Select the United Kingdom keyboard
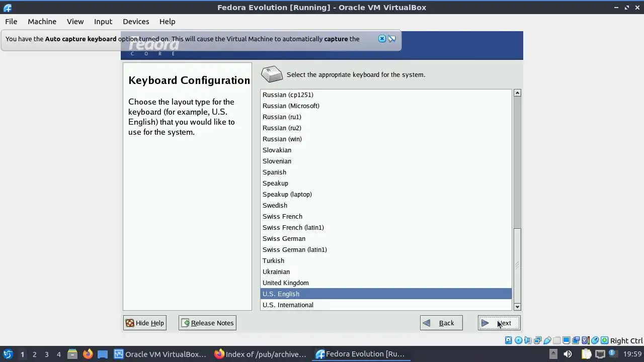 click(386, 283)
